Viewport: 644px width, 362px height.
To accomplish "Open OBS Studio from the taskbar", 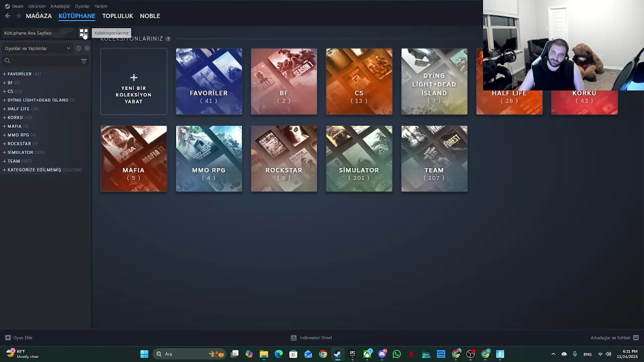I will 471,354.
